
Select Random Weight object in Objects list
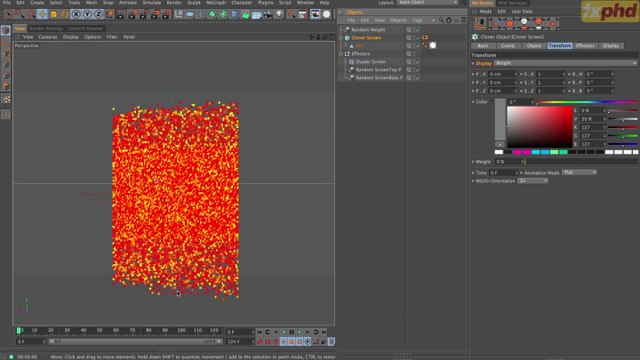click(x=368, y=30)
